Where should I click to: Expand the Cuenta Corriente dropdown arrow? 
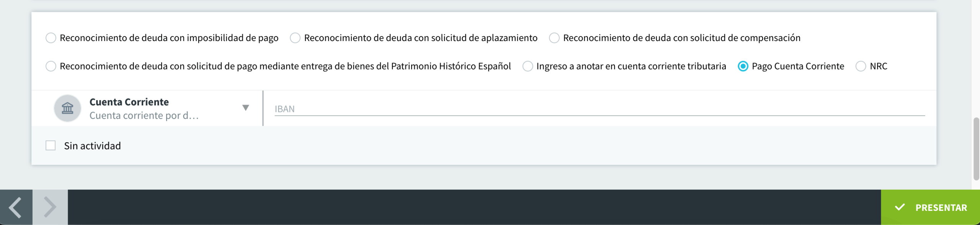[246, 108]
